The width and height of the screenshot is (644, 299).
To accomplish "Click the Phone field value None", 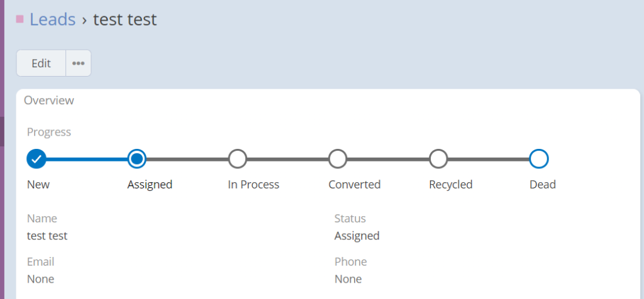I will (x=348, y=280).
